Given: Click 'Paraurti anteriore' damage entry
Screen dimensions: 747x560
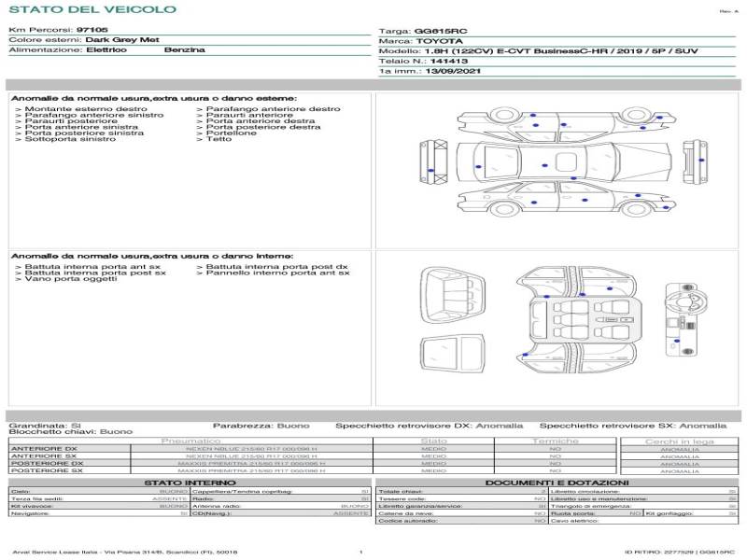Looking at the screenshot, I should (x=249, y=115).
